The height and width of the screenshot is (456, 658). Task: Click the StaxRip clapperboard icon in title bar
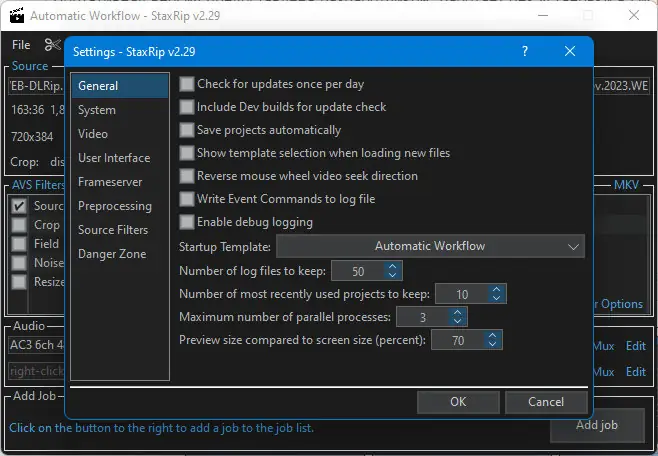pyautogui.click(x=14, y=16)
